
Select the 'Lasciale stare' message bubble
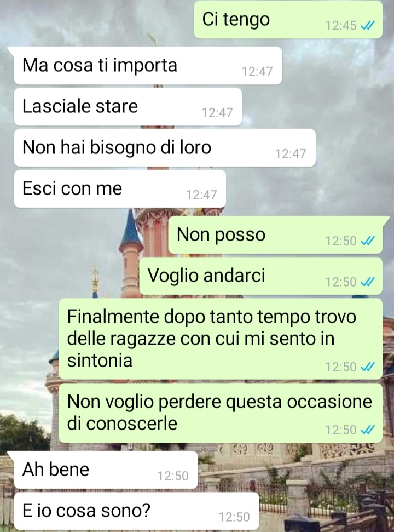[x=128, y=106]
